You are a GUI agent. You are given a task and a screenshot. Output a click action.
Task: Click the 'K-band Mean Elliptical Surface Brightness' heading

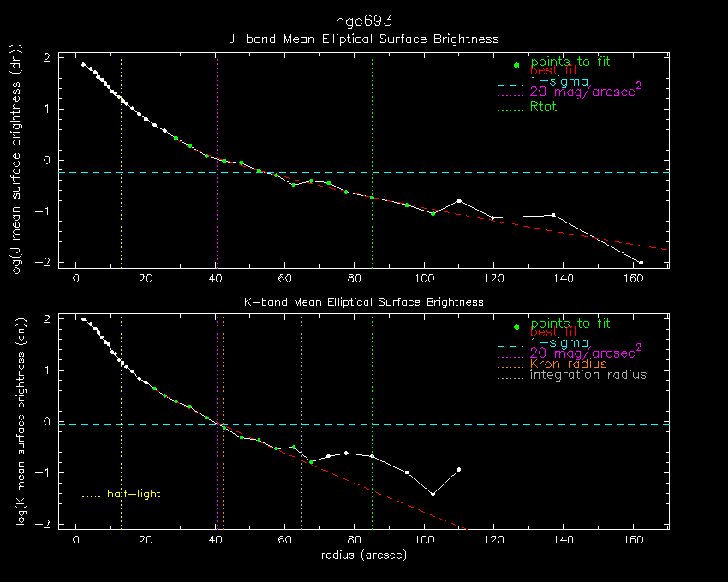coord(363,301)
